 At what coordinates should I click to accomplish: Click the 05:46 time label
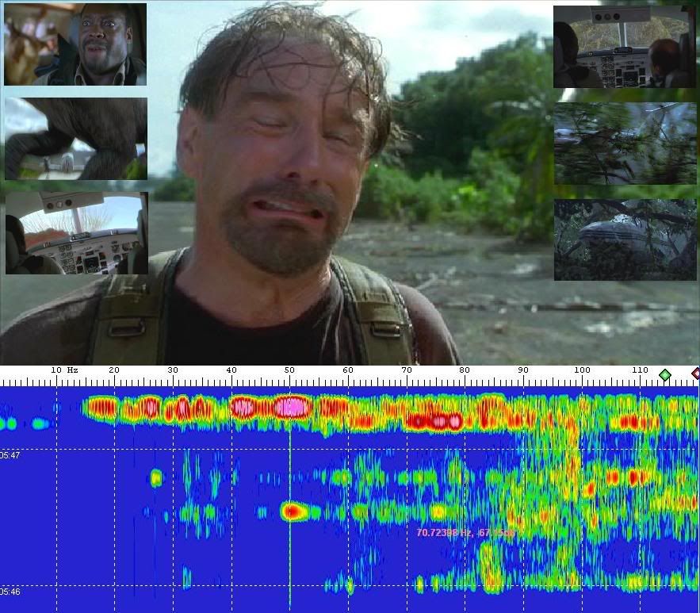10,592
